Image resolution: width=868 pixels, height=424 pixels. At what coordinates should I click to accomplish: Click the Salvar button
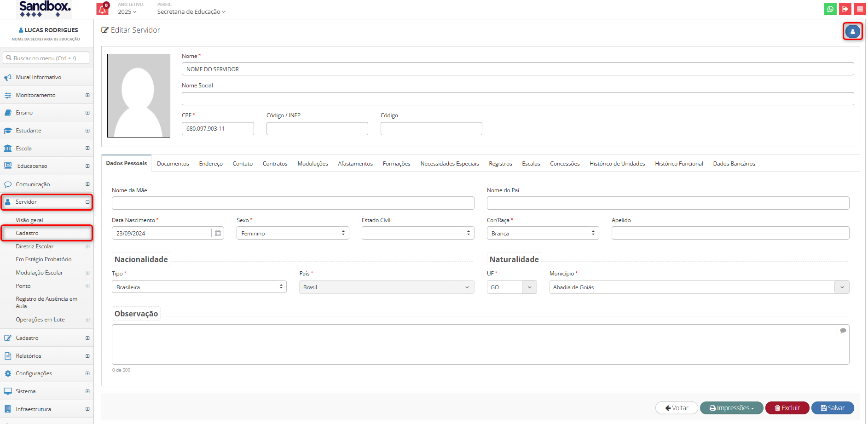point(832,408)
